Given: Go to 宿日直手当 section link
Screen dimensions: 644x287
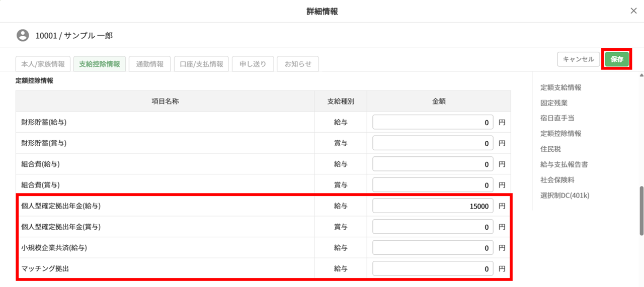Looking at the screenshot, I should [x=557, y=118].
